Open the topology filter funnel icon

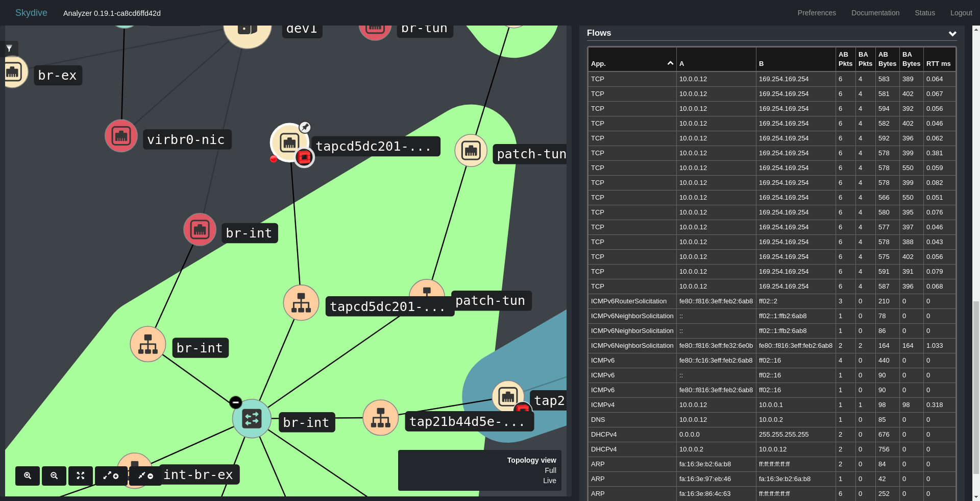pos(9,48)
